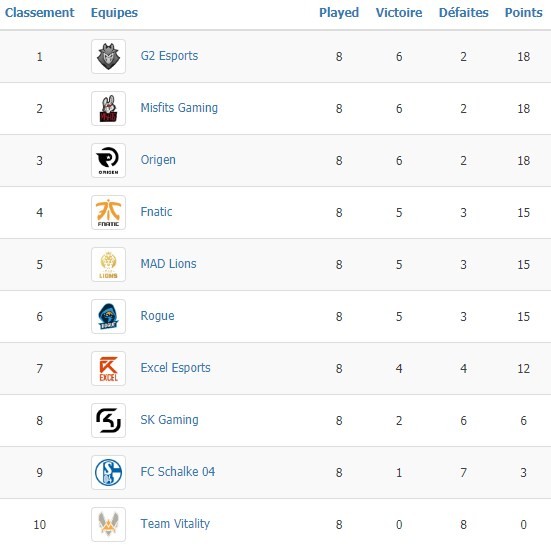Click the Défaites column header
The image size is (551, 547).
pos(464,13)
